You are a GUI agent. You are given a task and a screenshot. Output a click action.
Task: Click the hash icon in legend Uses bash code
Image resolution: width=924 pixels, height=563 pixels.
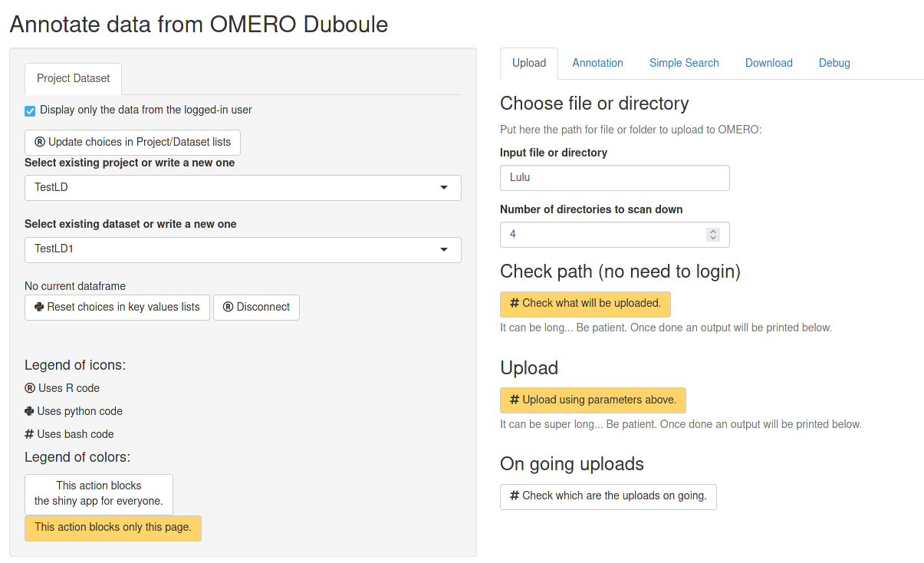30,434
